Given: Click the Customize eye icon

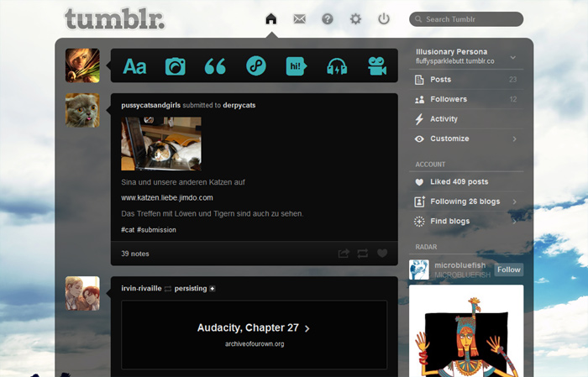Looking at the screenshot, I should [419, 139].
